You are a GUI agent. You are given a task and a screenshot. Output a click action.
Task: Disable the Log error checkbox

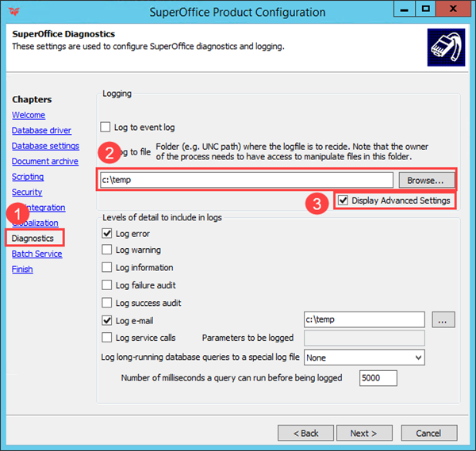coord(107,234)
